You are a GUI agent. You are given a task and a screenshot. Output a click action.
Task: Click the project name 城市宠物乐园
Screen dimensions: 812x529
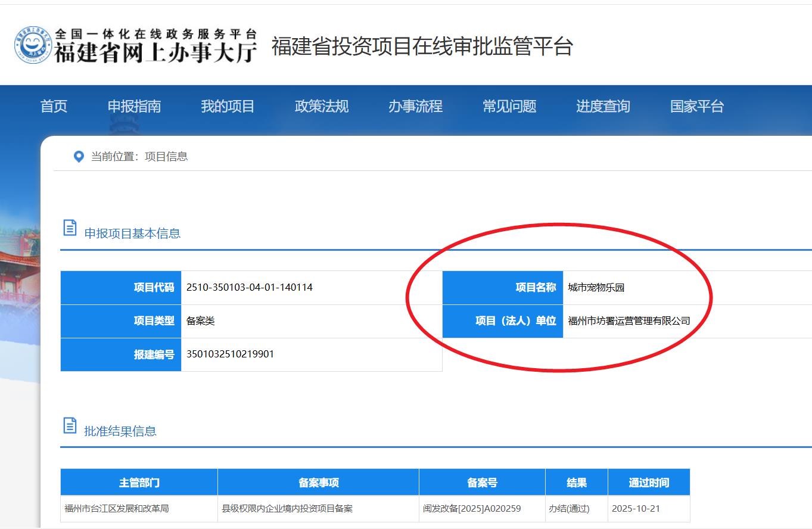596,288
